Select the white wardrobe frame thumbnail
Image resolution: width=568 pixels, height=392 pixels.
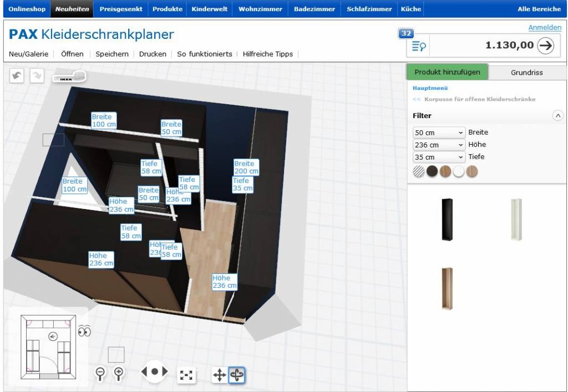pyautogui.click(x=516, y=220)
